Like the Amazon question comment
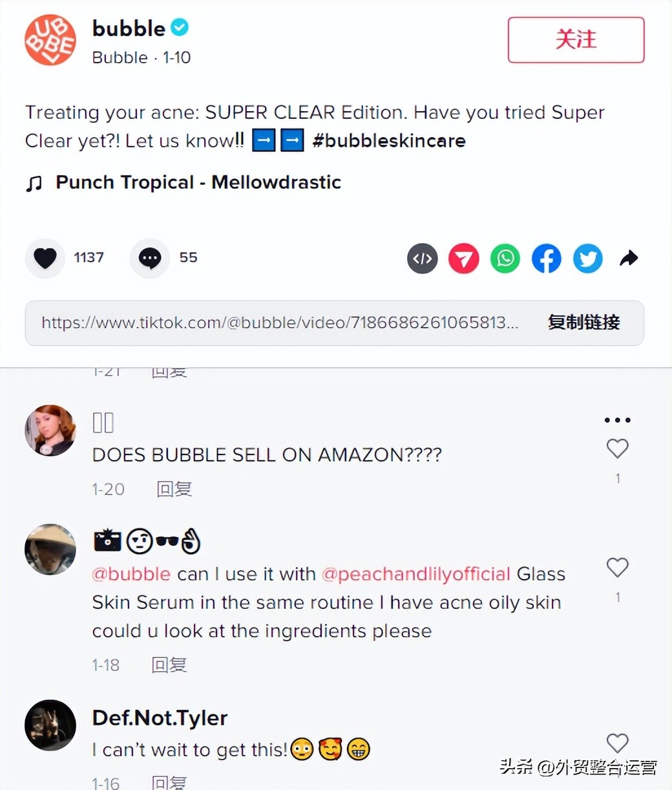 tap(617, 449)
